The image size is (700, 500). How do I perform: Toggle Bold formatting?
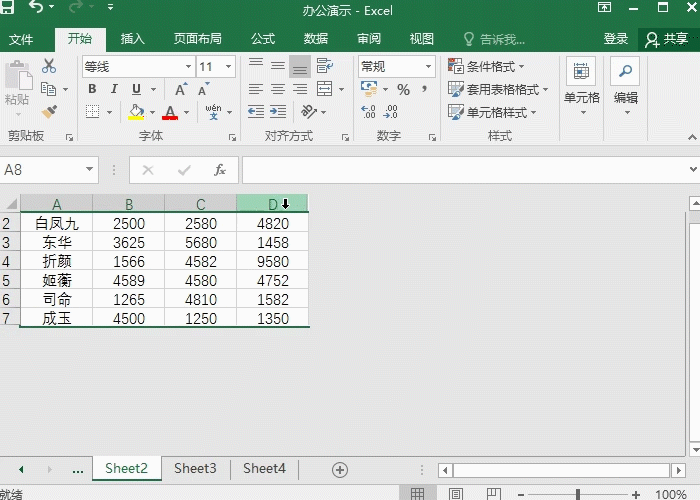tap(92, 89)
